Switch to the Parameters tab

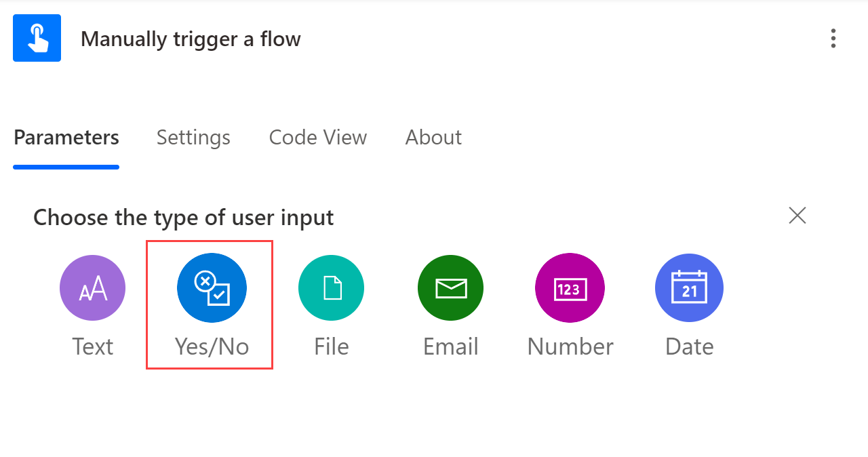coord(66,138)
